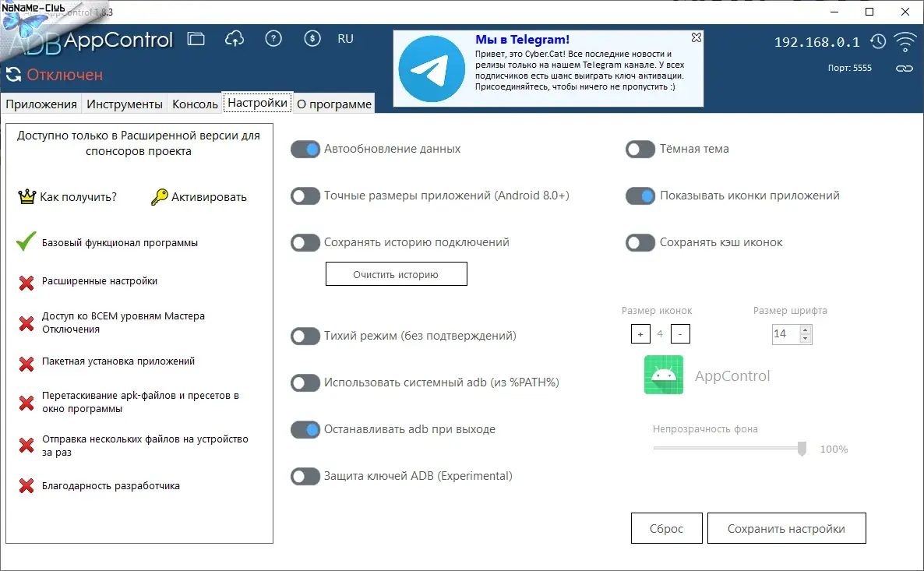Viewport: 924px width, 571px height.
Task: Open the help question mark icon
Action: [273, 39]
